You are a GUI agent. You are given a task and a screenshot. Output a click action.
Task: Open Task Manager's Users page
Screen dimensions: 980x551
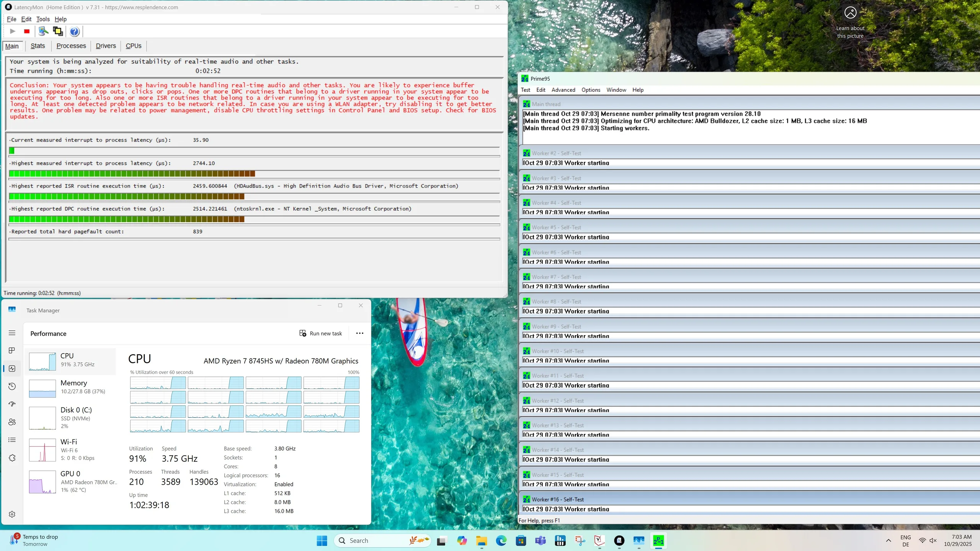(12, 422)
